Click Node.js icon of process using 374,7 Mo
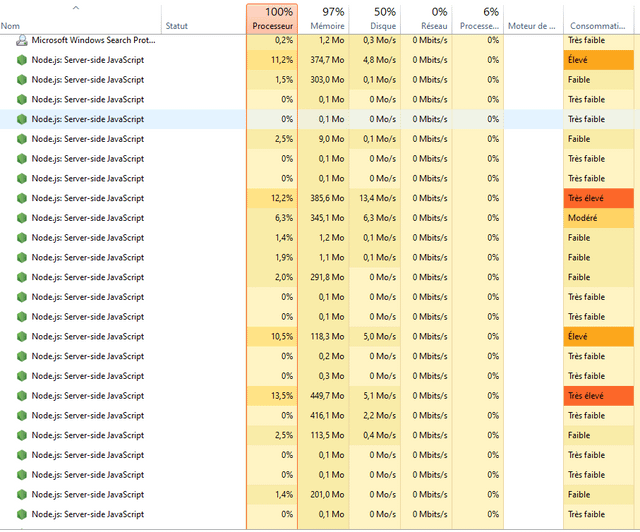This screenshot has width=640, height=532. [22, 60]
